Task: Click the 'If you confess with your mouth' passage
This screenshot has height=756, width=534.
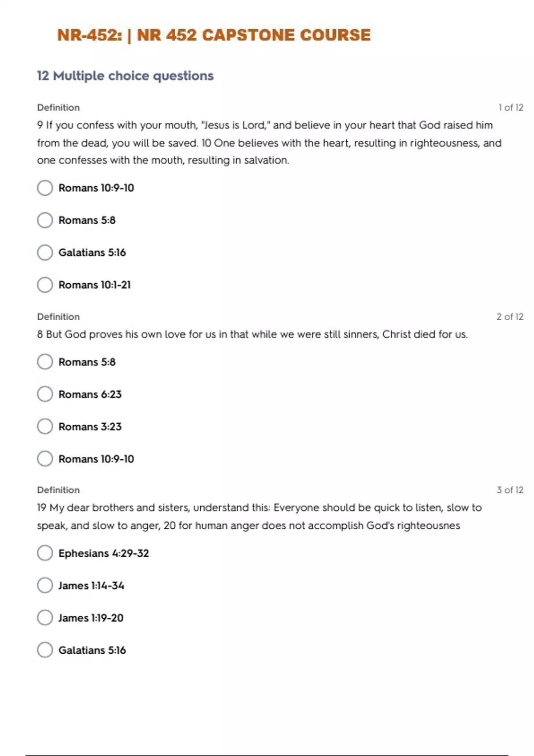Action: (267, 143)
